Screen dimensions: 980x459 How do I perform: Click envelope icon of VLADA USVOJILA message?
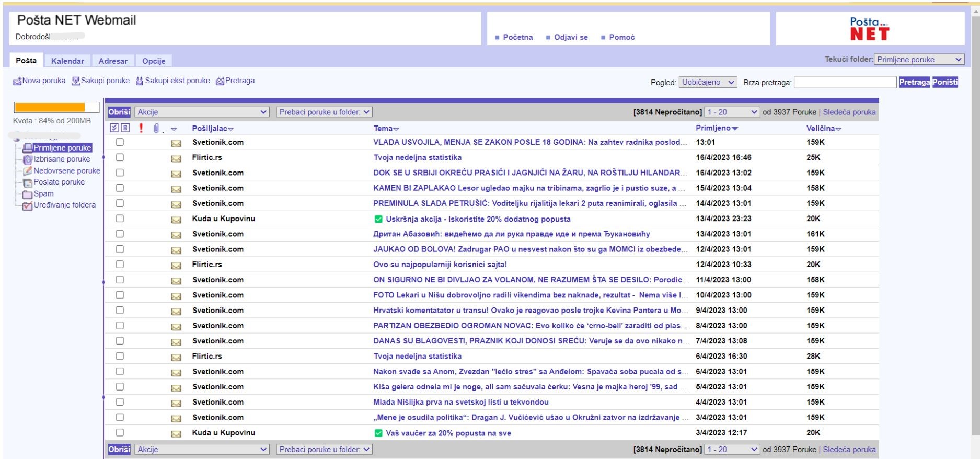pyautogui.click(x=176, y=143)
